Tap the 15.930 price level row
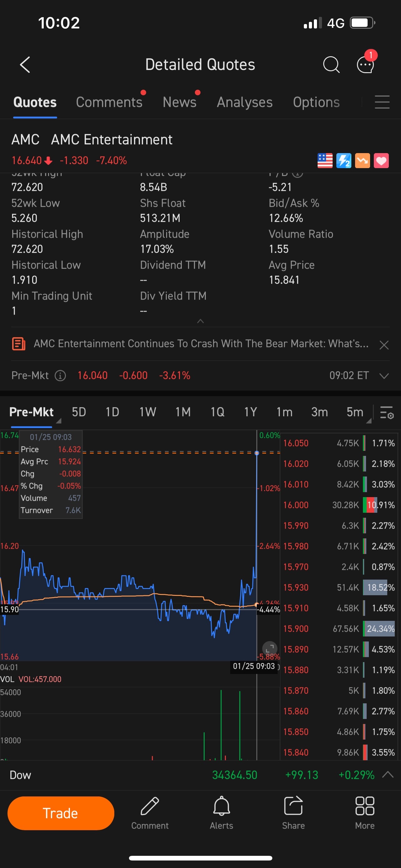Screen dimensions: 401x868 tap(339, 587)
